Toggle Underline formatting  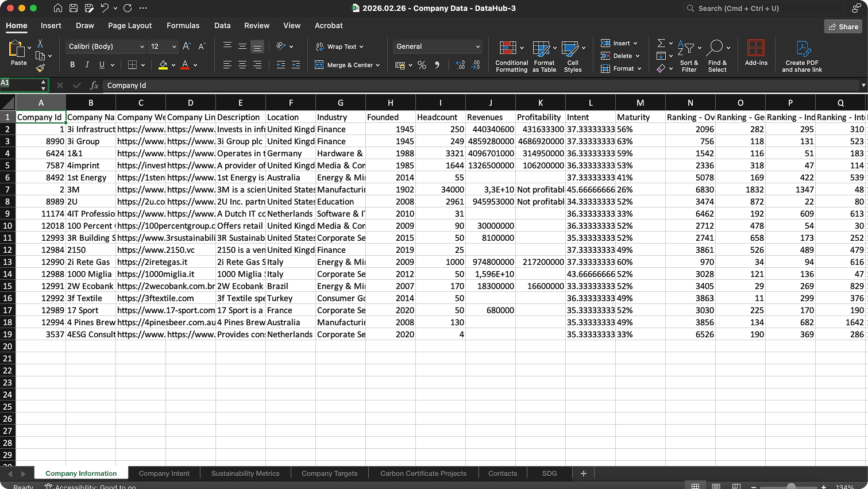[x=102, y=65]
